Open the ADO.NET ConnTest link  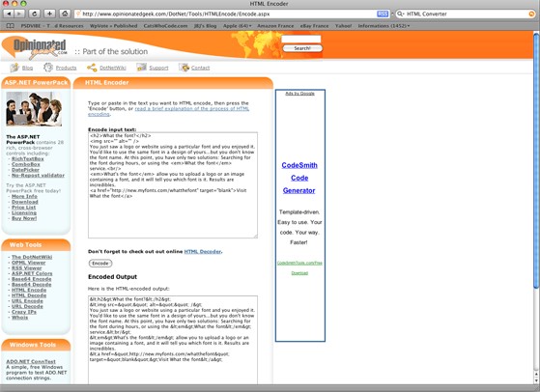(x=31, y=362)
